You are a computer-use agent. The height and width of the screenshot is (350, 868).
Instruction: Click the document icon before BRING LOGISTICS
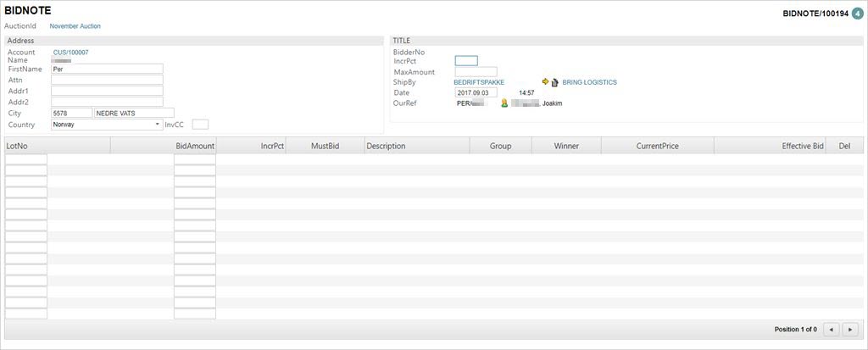pos(554,82)
